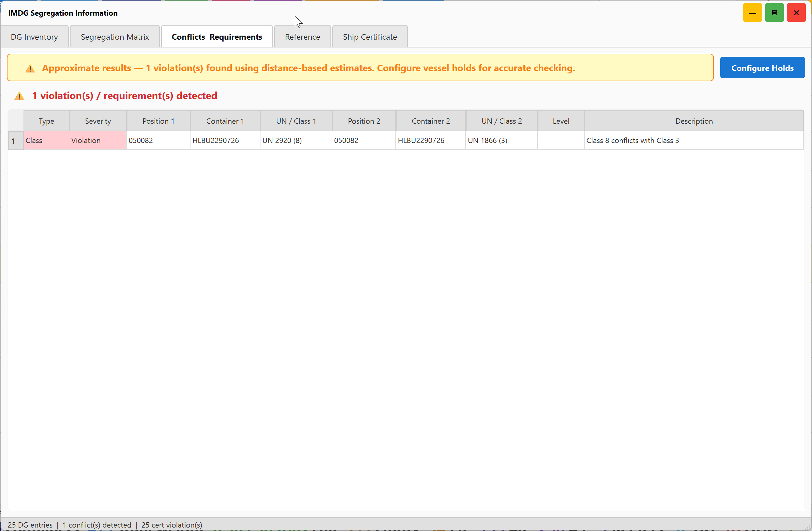Click the UN 1866 (3) cell
The width and height of the screenshot is (812, 531).
coord(502,141)
